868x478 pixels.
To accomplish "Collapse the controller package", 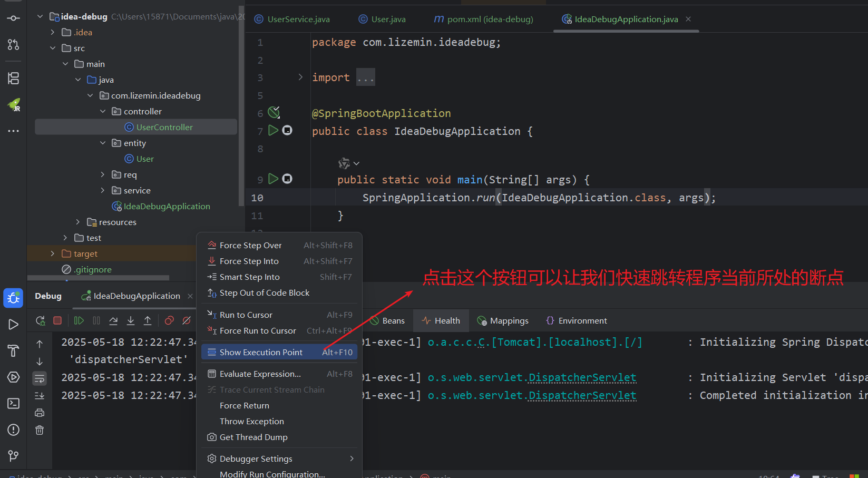I will pyautogui.click(x=103, y=111).
